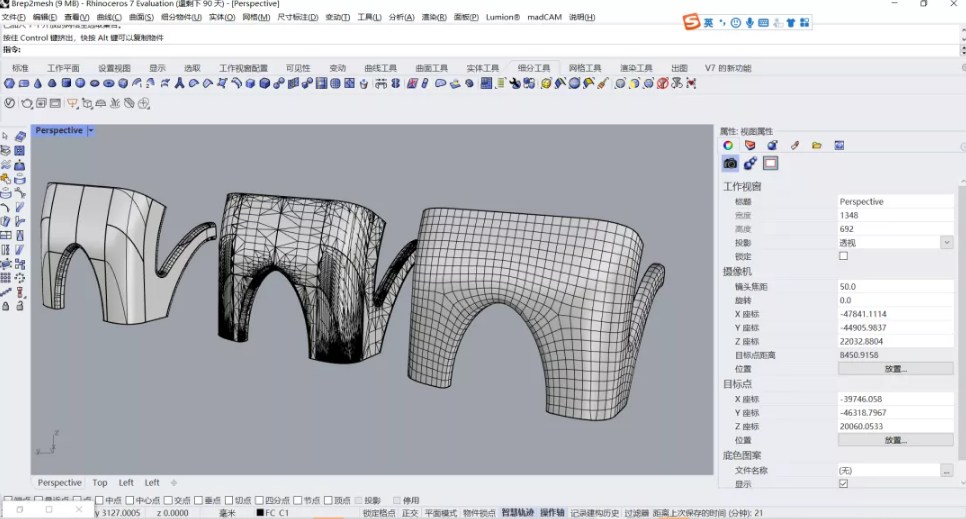The image size is (966, 519).
Task: Click the 标题 field showing Perspective
Action: pyautogui.click(x=895, y=202)
